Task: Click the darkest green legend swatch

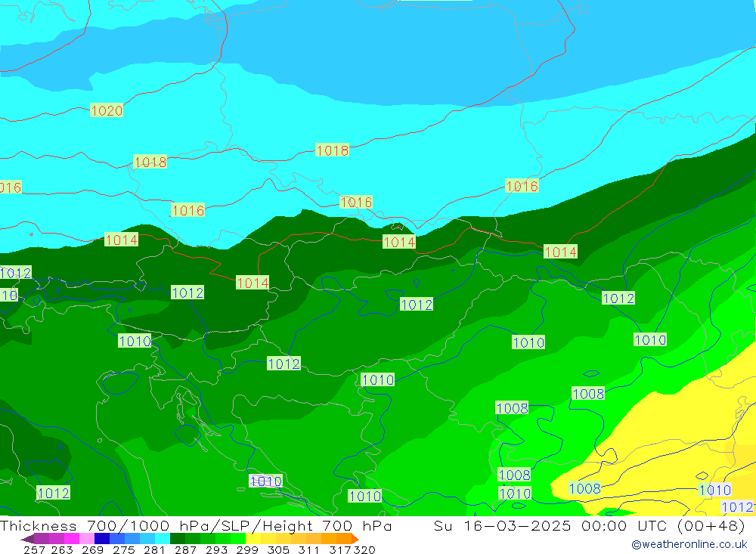Action: point(178,539)
